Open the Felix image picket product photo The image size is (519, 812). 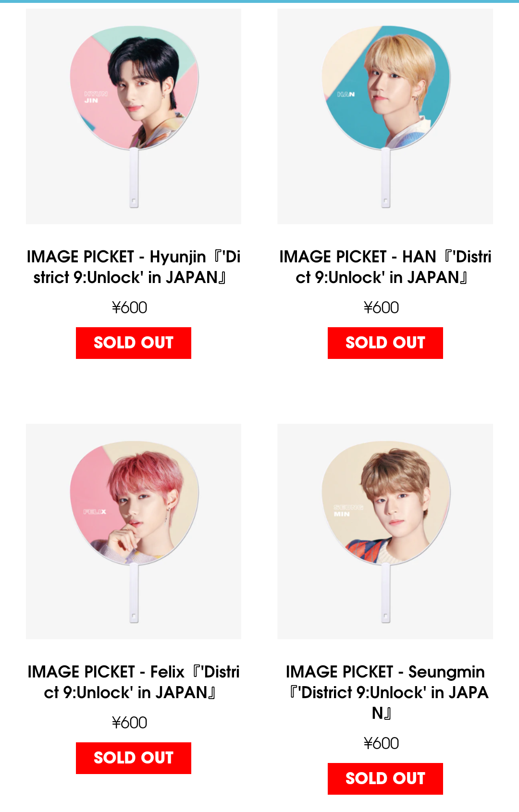coord(134,531)
